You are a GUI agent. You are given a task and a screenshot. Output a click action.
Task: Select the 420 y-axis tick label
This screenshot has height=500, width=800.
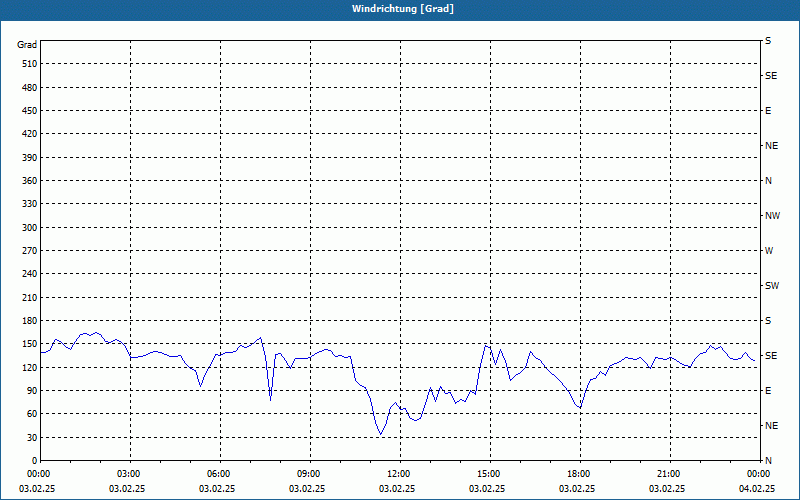pyautogui.click(x=30, y=134)
